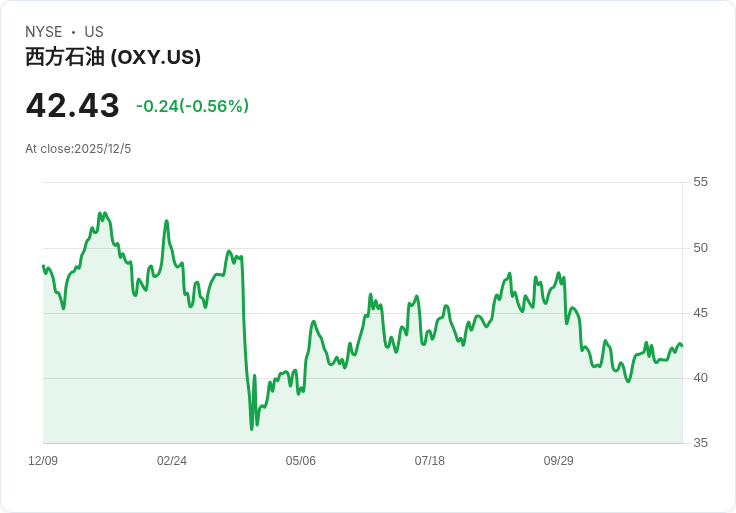The image size is (736, 513).
Task: Click the current price 42.43
Action: (x=73, y=106)
